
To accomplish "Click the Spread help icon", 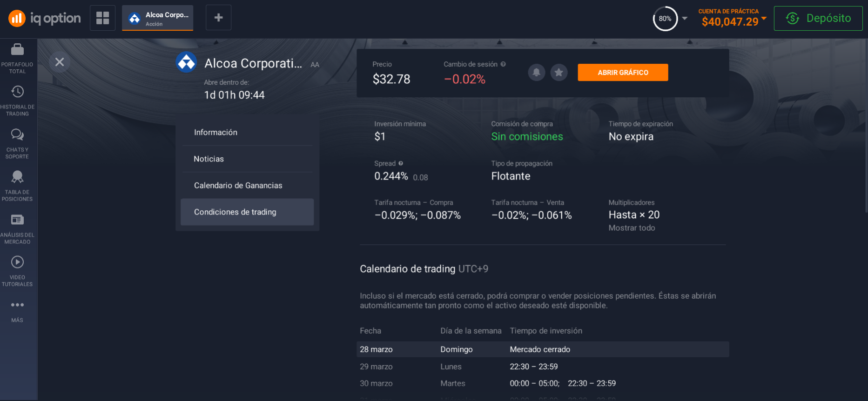I will (401, 163).
